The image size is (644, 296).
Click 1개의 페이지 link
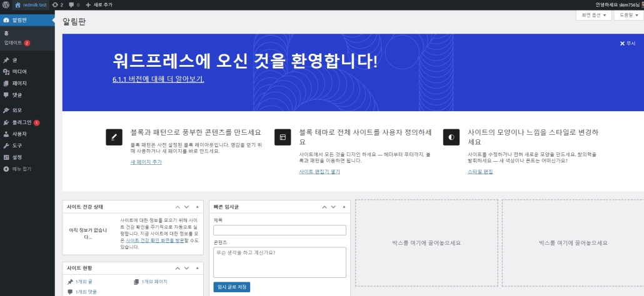tap(154, 282)
